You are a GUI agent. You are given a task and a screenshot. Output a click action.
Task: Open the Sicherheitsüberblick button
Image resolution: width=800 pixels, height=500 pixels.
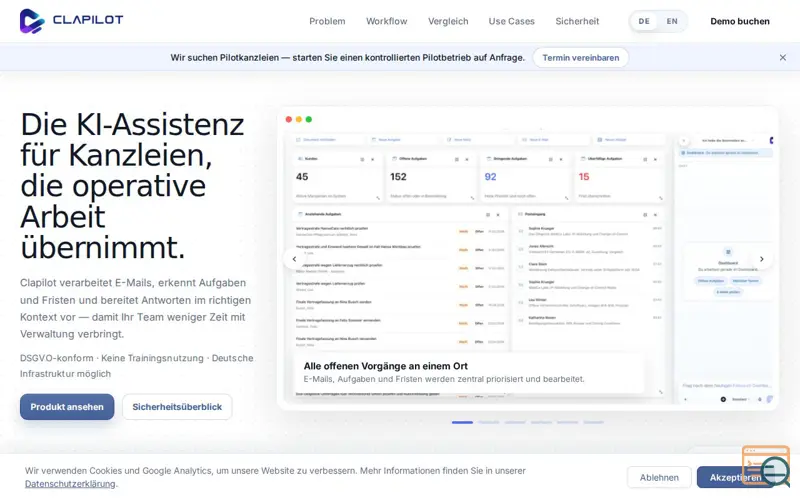click(x=177, y=407)
